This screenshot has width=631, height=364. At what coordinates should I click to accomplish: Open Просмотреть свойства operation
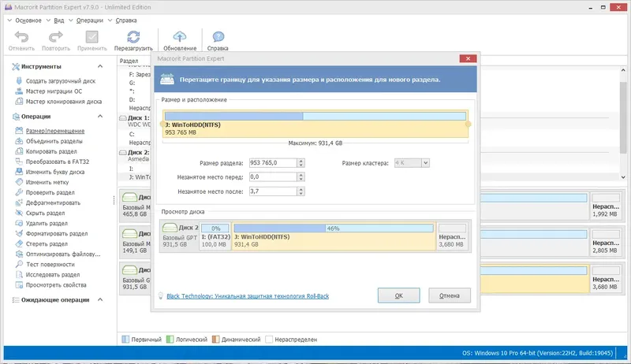click(56, 285)
